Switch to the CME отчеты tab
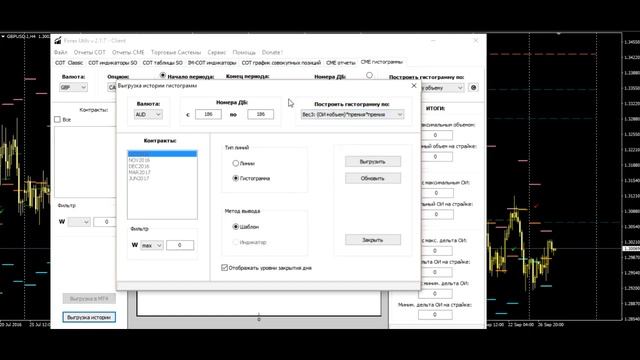Viewport: 640px width, 360px height. pos(341,63)
